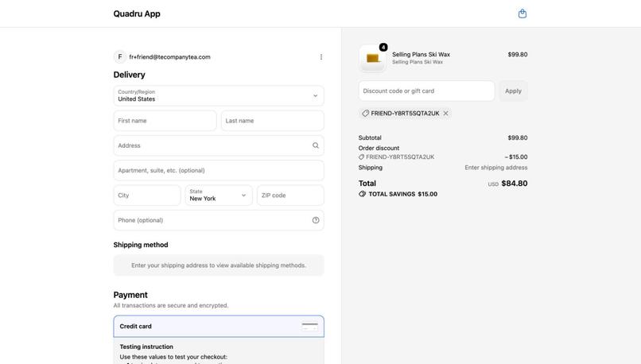Image resolution: width=641 pixels, height=364 pixels.
Task: Open the three-dot menu beside the email
Action: click(x=321, y=56)
